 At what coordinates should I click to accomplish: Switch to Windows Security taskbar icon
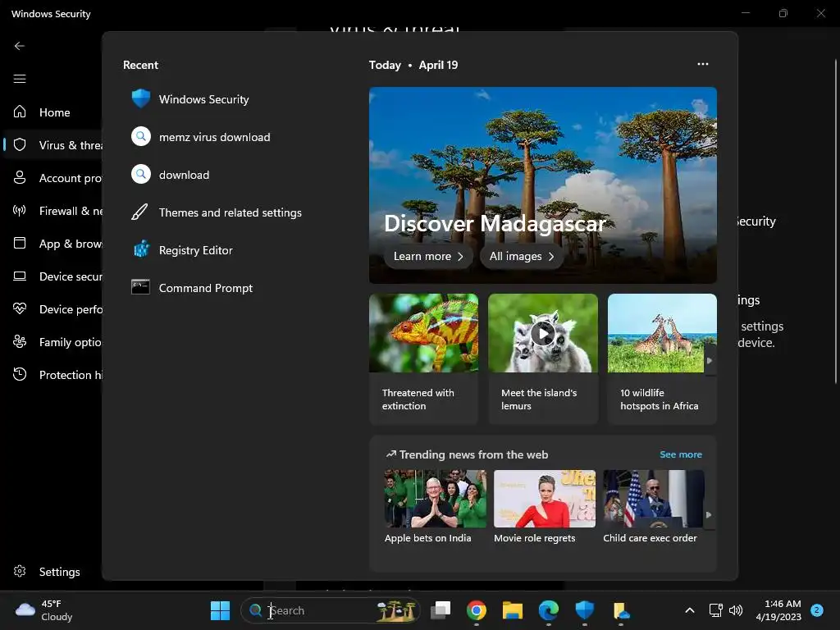(584, 610)
